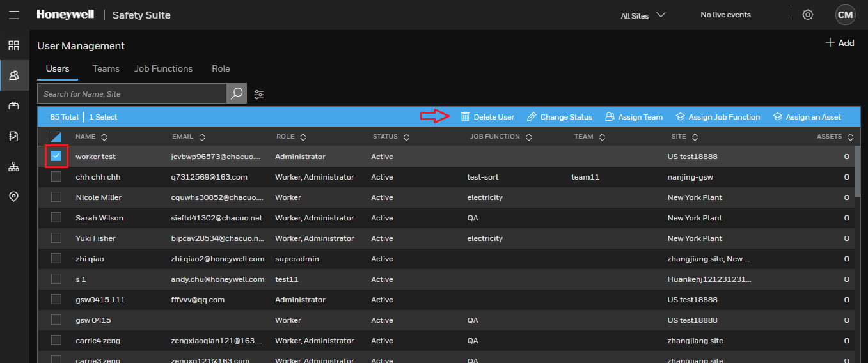Switch to the Job Functions tab

click(163, 69)
